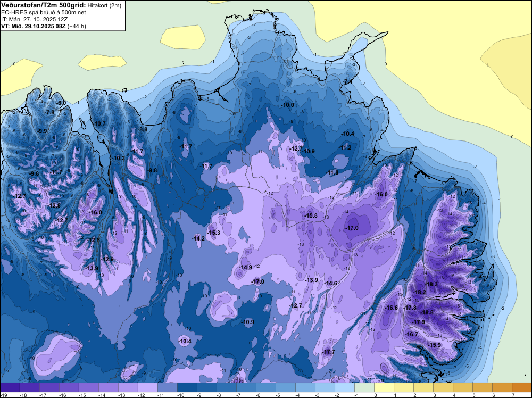Click the '7' tick label on the legend bar

coord(512,395)
